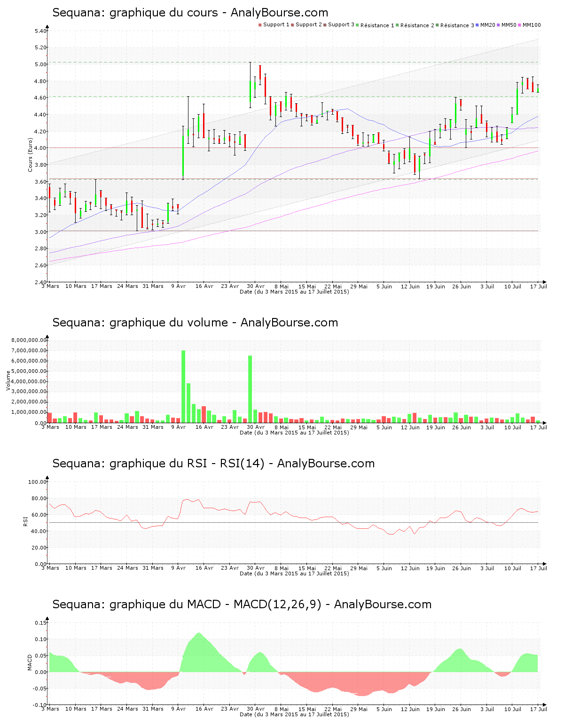
Task: Click the -0.05 MACD axis value
Action: (40, 689)
